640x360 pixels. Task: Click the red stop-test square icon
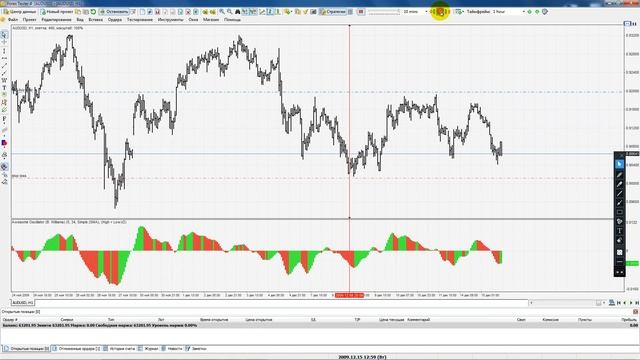click(361, 12)
